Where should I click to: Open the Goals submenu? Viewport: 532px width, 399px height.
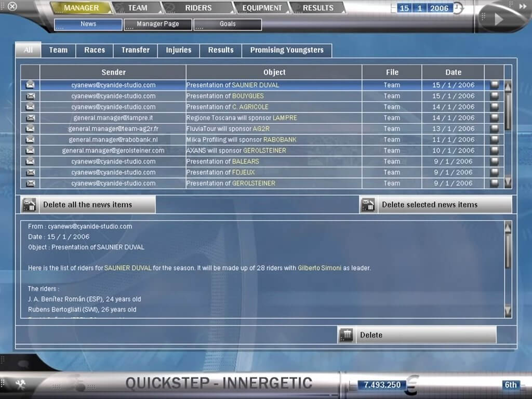pos(228,24)
